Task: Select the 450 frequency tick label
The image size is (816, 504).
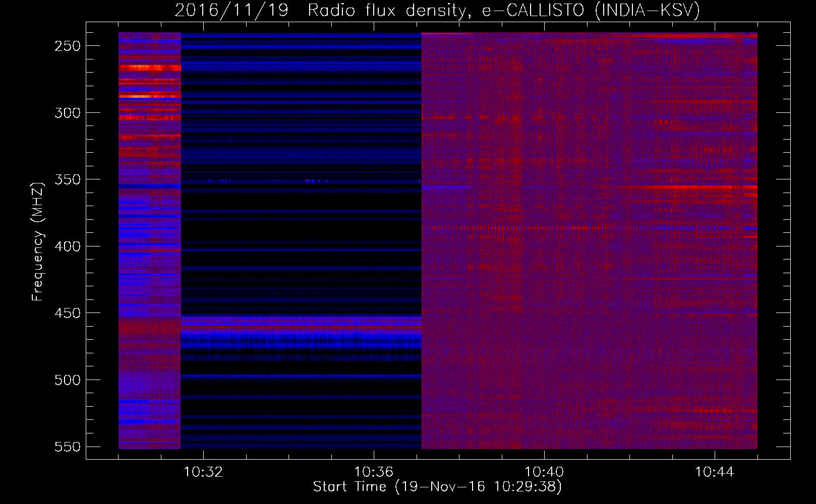Action: tap(68, 313)
